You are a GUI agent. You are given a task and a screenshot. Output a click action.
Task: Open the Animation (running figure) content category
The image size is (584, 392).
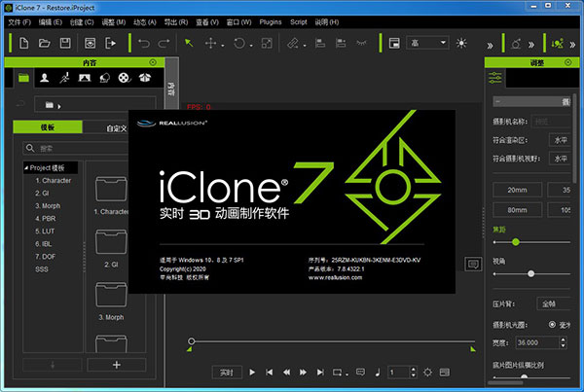tap(64, 77)
